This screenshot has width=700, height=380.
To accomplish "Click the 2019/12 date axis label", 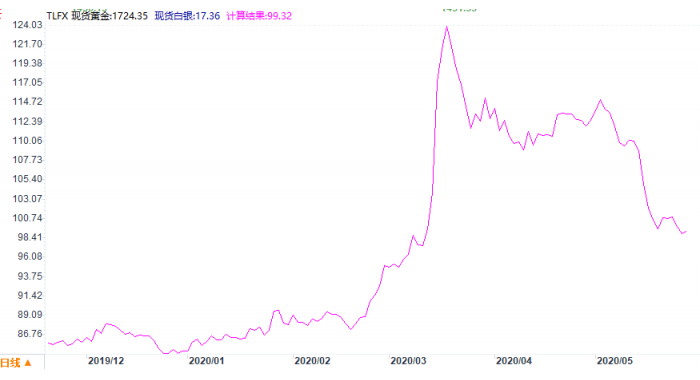I will [x=106, y=361].
